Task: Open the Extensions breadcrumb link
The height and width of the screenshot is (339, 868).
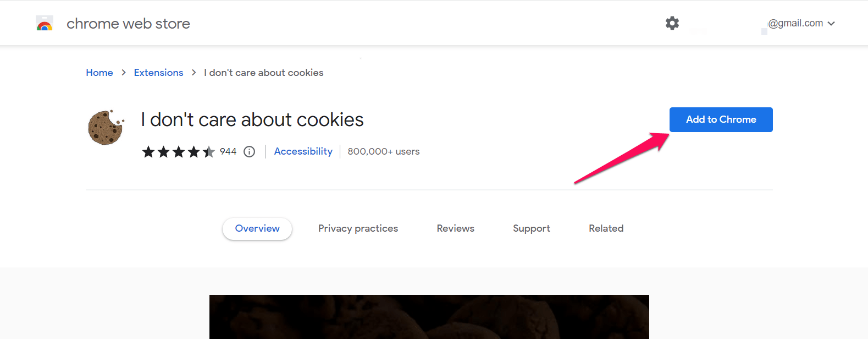Action: 158,73
